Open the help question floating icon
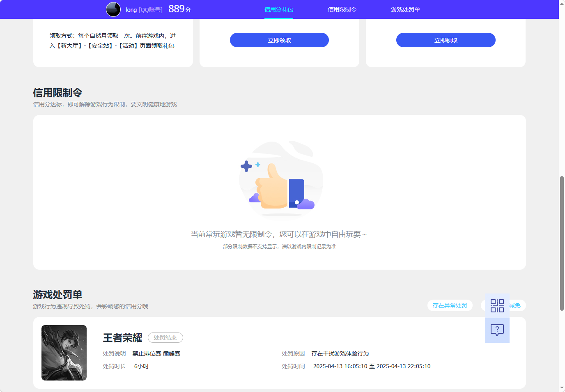Viewport: 565px width, 392px height. [x=497, y=330]
